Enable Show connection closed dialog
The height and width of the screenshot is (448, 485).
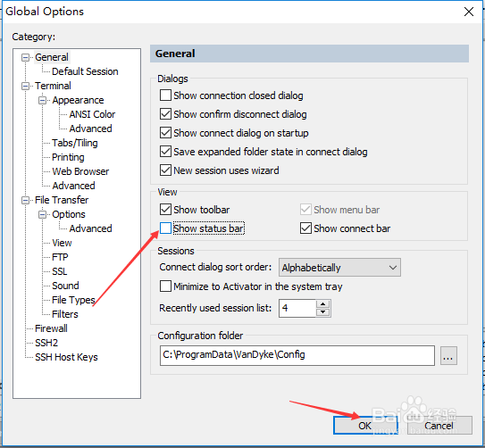coord(165,95)
